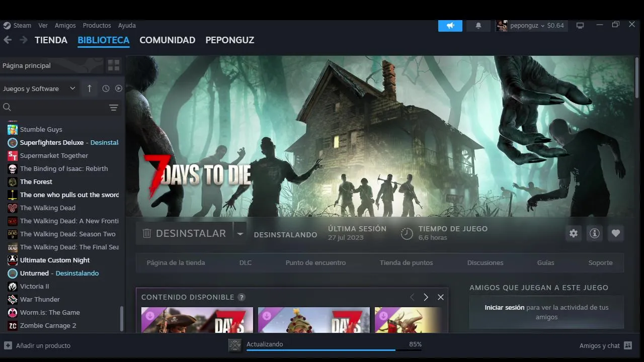Open advanced filter options icon
Screen dimensions: 644x362
(x=114, y=108)
